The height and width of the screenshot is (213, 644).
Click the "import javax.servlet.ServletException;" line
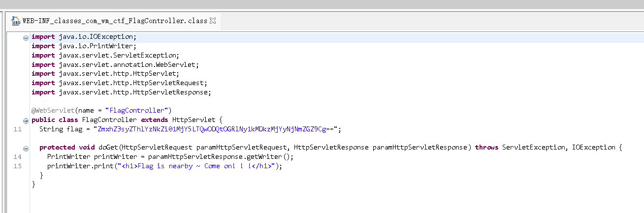coord(105,55)
